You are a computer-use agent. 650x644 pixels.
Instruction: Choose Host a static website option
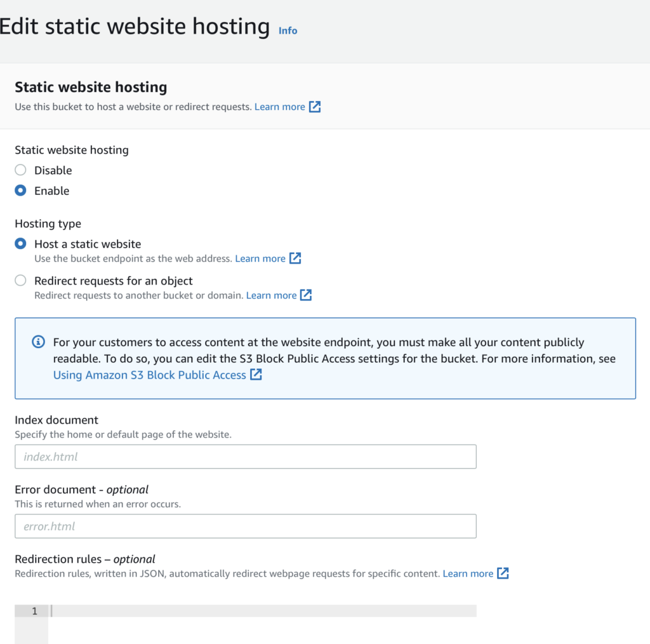[20, 243]
